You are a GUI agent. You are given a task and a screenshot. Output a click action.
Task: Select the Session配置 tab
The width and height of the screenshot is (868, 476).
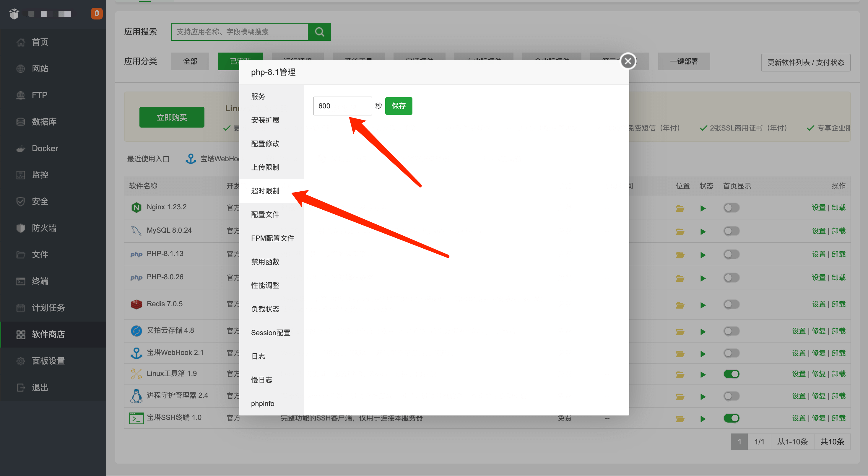(x=272, y=333)
